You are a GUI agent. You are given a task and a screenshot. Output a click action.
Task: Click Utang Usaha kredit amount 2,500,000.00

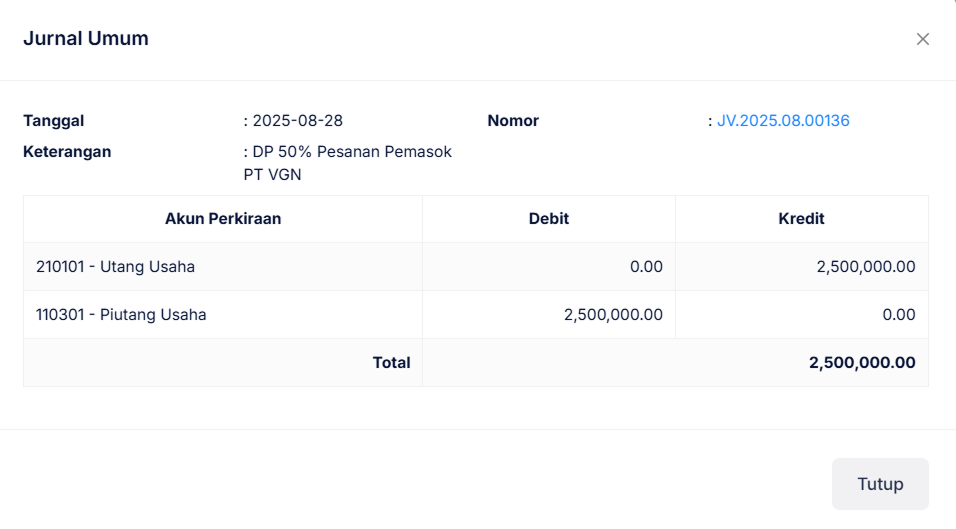click(865, 267)
